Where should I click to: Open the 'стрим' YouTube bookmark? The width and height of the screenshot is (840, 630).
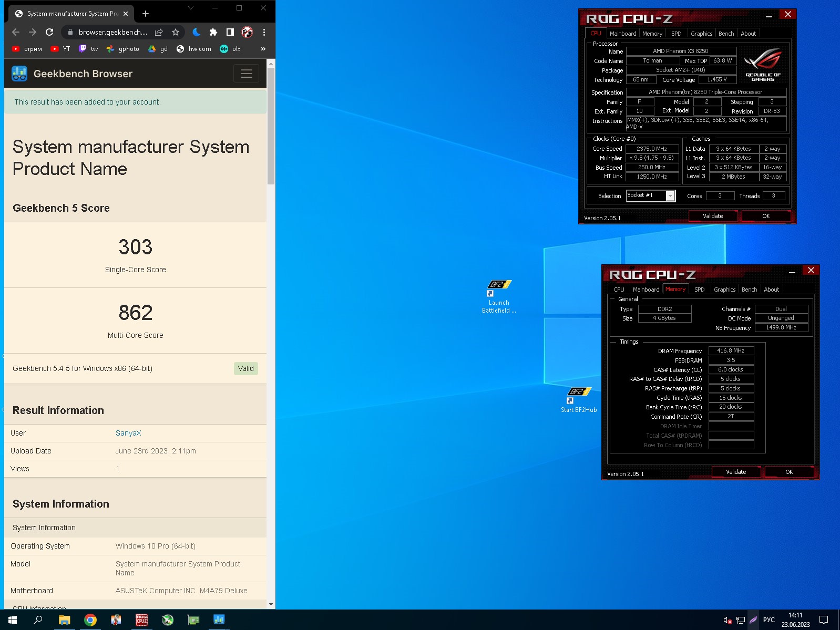(x=27, y=49)
